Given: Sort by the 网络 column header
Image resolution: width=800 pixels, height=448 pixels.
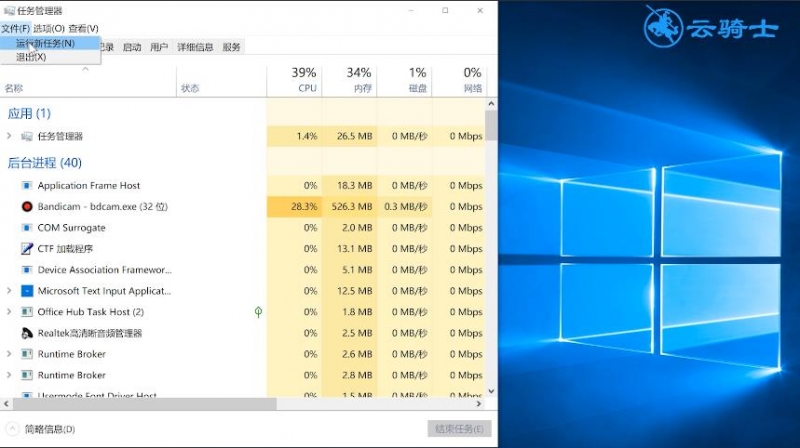Looking at the screenshot, I should point(460,81).
